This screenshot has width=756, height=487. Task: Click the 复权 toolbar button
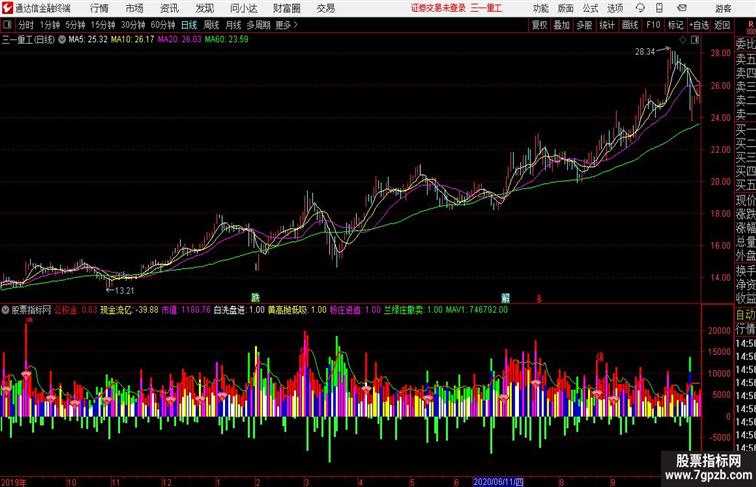pos(539,25)
